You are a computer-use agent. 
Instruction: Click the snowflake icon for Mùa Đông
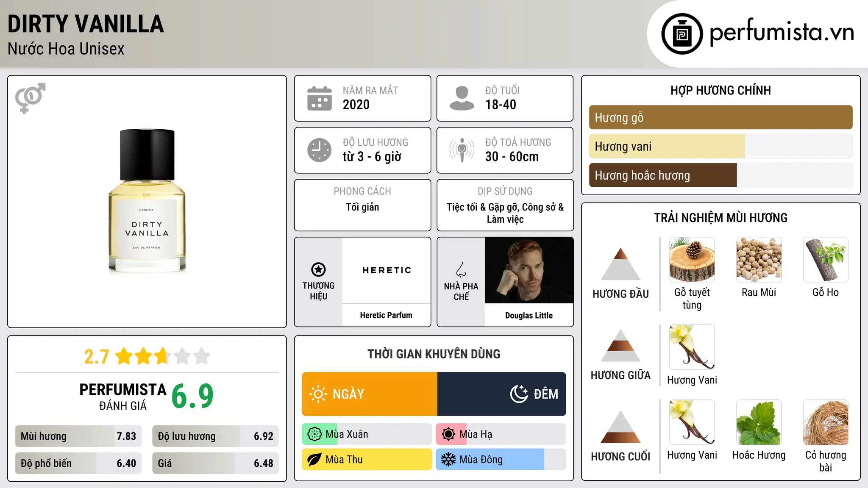448,460
